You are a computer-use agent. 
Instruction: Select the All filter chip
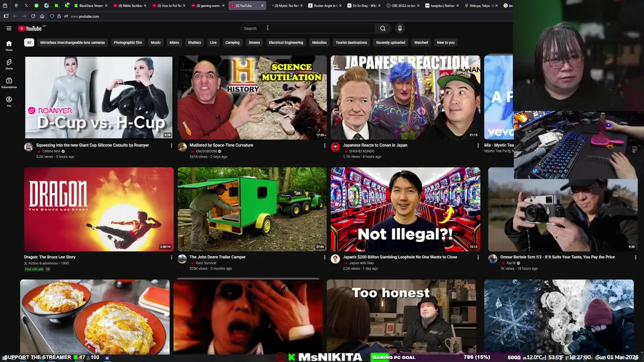click(x=29, y=42)
